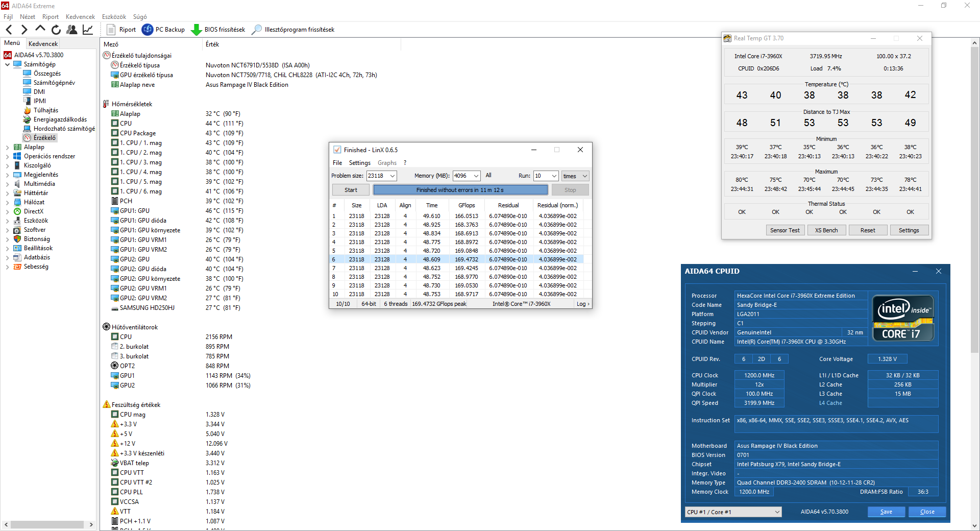The image size is (980, 531).
Task: Click the Forward arrow in AIDA64 toolbar
Action: (24, 30)
